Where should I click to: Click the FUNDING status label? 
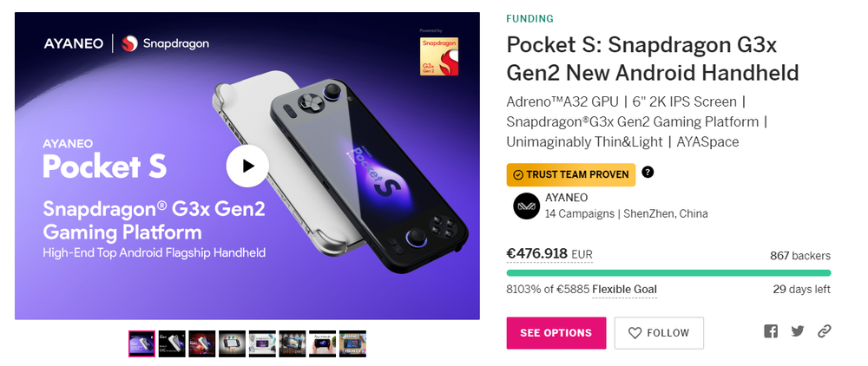529,19
